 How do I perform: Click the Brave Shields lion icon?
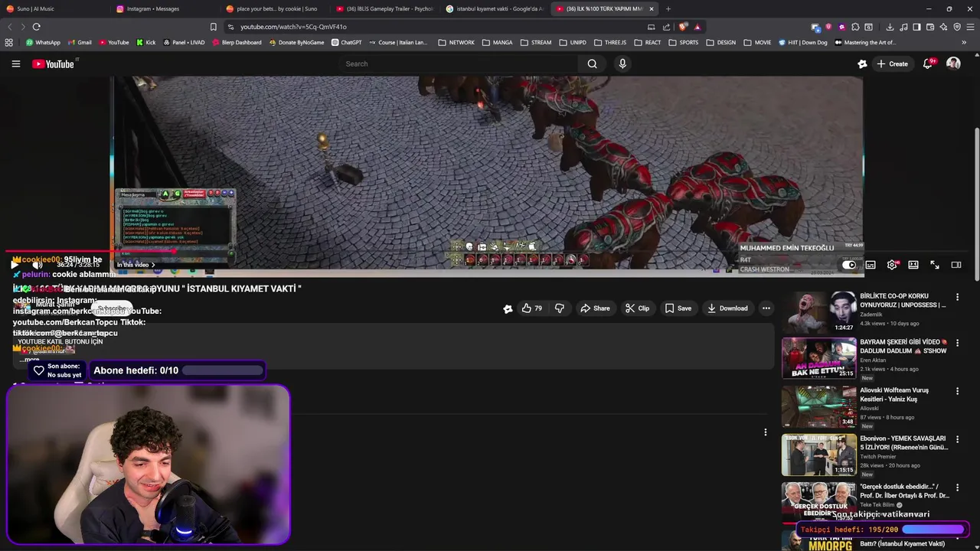coord(683,27)
